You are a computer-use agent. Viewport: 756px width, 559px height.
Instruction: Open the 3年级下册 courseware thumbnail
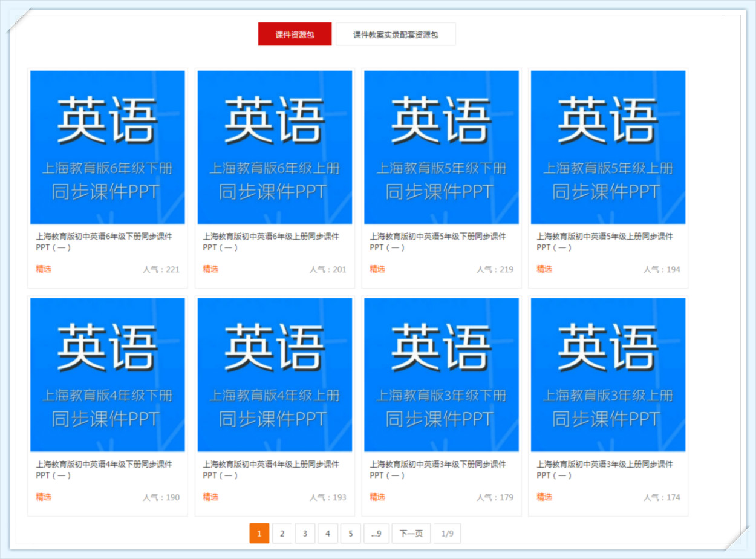pos(442,375)
